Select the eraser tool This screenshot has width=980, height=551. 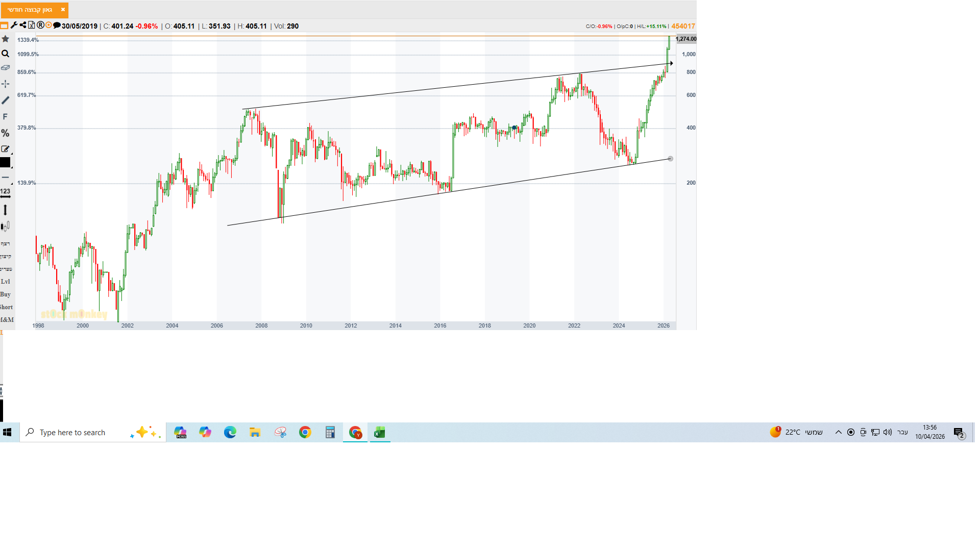[6, 67]
